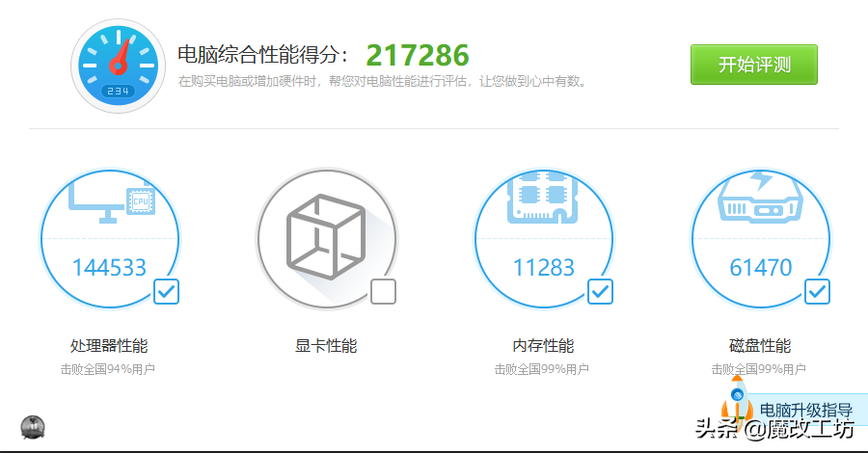The height and width of the screenshot is (453, 868).
Task: Click the 电脑综合性能得分 heading
Action: point(262,55)
